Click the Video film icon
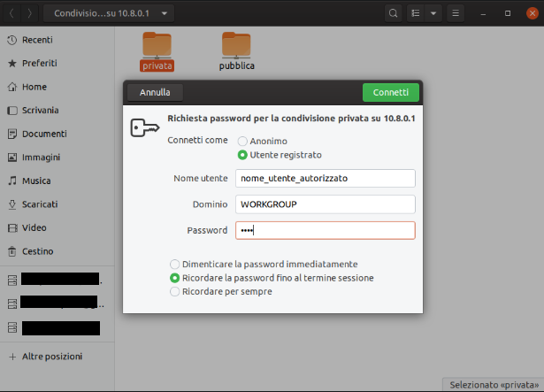Screen dimensions: 544x392 [12, 227]
